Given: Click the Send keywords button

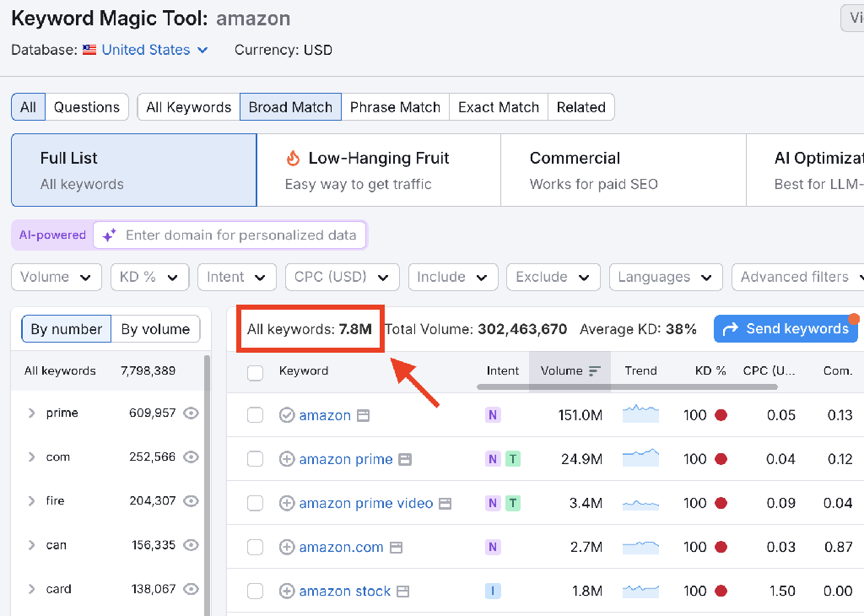Looking at the screenshot, I should point(786,329).
